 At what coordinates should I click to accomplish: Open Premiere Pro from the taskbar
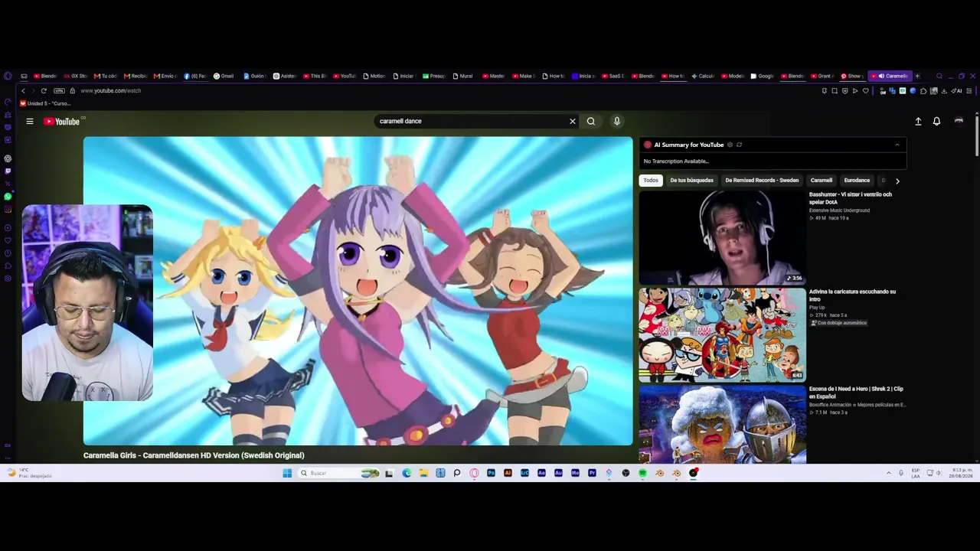point(592,473)
